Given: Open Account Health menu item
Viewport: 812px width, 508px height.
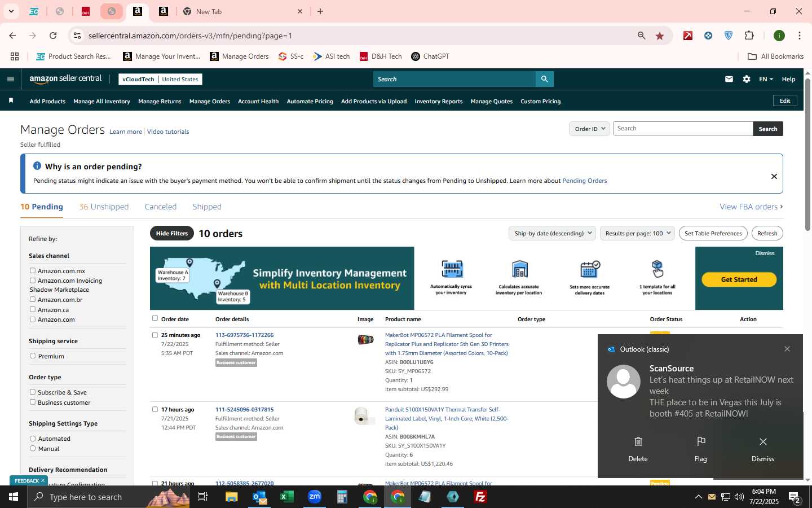Looking at the screenshot, I should click(258, 102).
